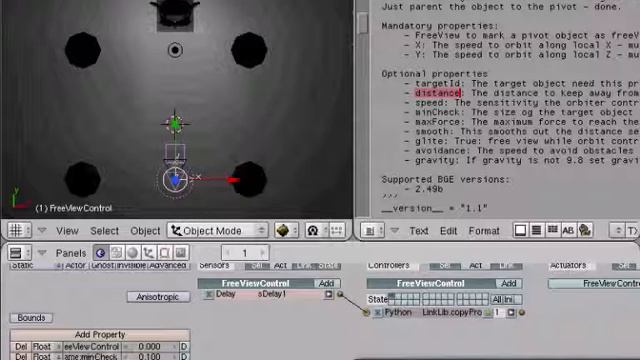
Task: Select the Script context icon
Action: click(116, 253)
